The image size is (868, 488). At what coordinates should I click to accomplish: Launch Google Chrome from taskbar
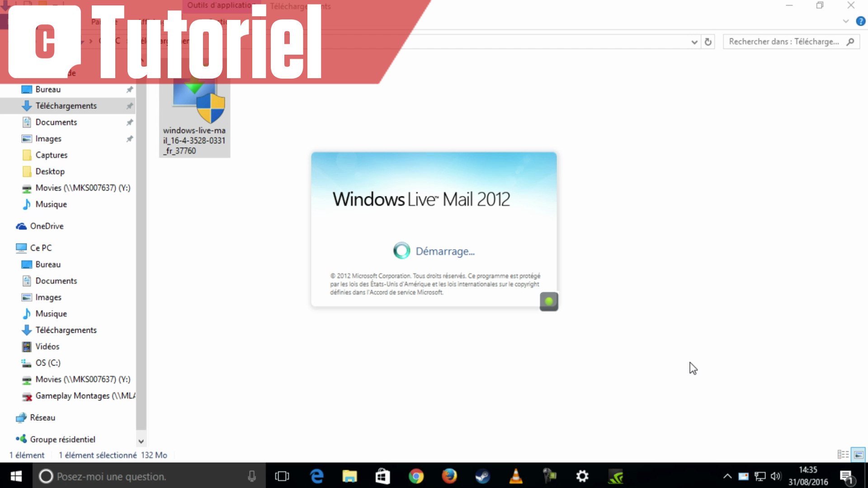pos(416,476)
